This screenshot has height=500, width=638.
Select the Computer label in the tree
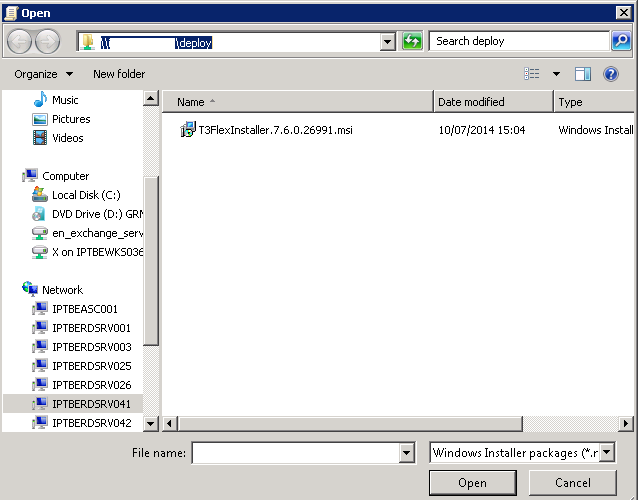66,176
